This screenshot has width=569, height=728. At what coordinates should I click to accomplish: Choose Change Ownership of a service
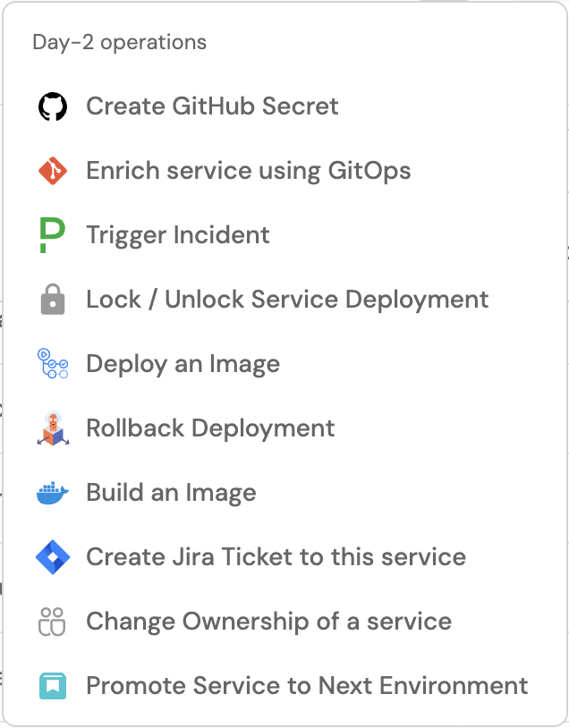click(268, 622)
